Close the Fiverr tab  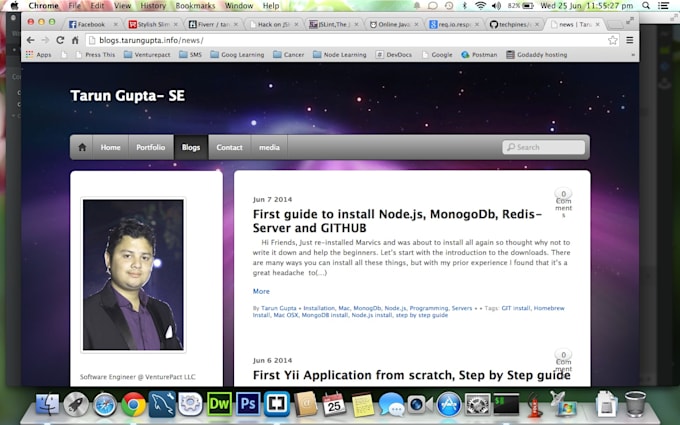pos(236,24)
